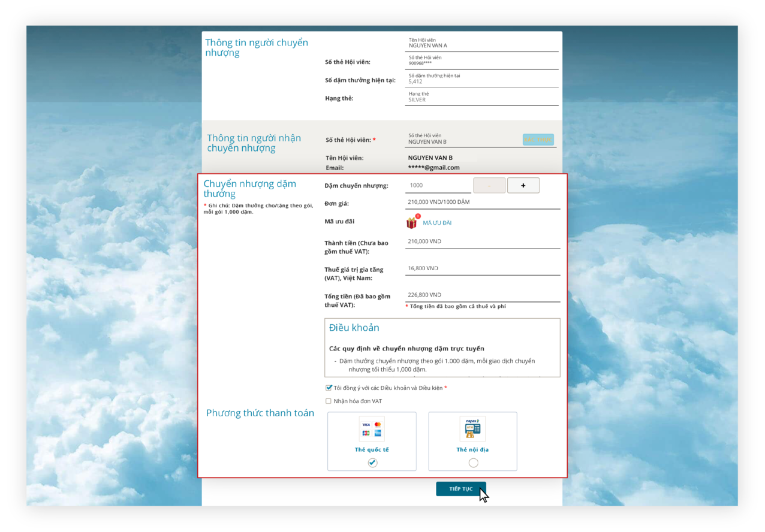765x532 pixels.
Task: Click the Napas ATM domestic card logo
Action: pyautogui.click(x=472, y=428)
